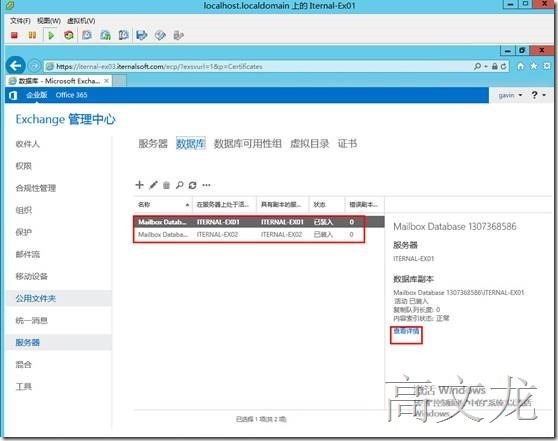Open the browser home page
558x441 pixels.
[x=520, y=66]
